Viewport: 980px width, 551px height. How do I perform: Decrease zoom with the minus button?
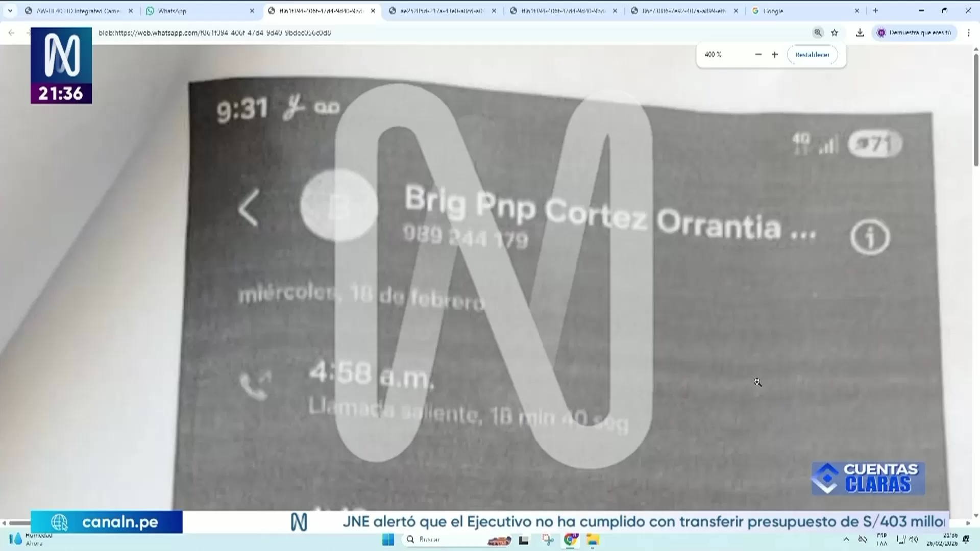click(758, 55)
